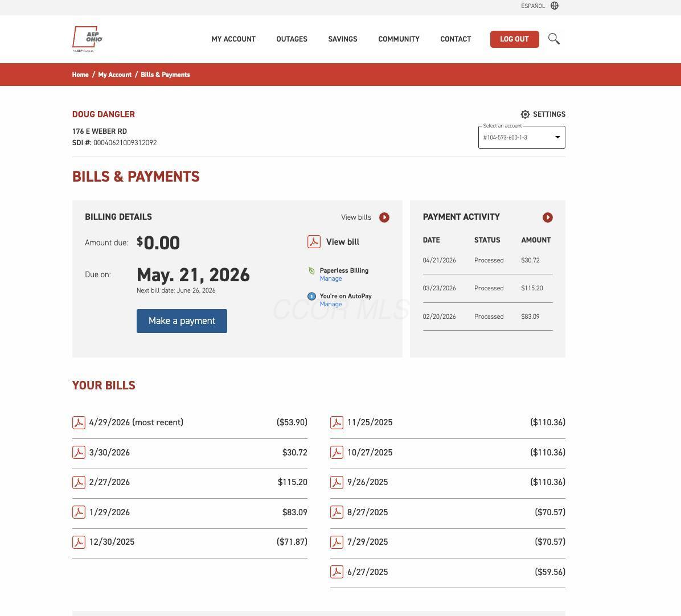Open the 9/26/2025 bill date link
This screenshot has height=616, width=681.
367,482
